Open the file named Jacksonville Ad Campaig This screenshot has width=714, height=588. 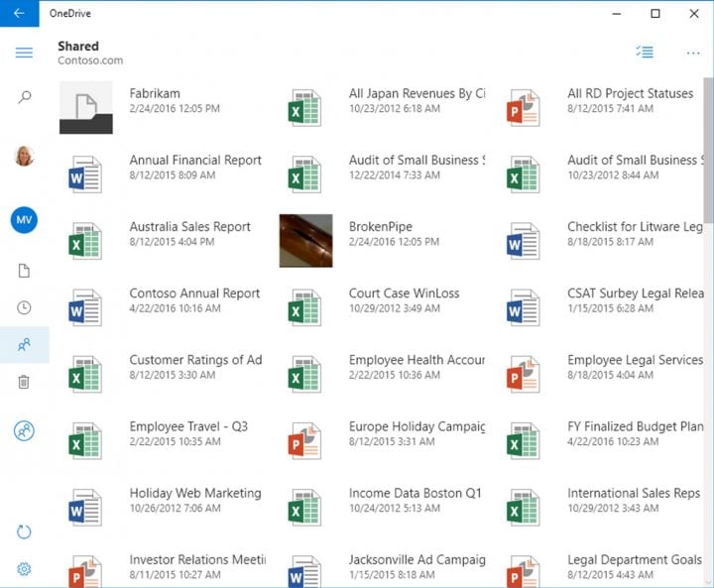coord(417,560)
